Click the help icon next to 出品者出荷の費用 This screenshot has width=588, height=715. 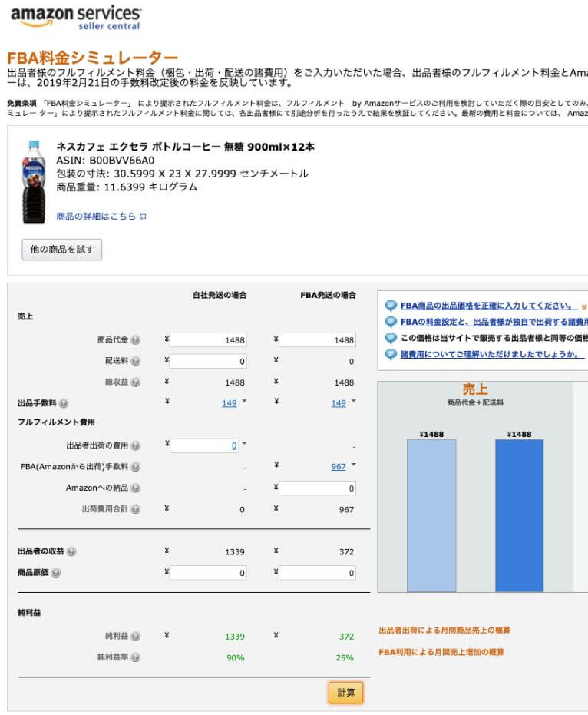(x=135, y=445)
